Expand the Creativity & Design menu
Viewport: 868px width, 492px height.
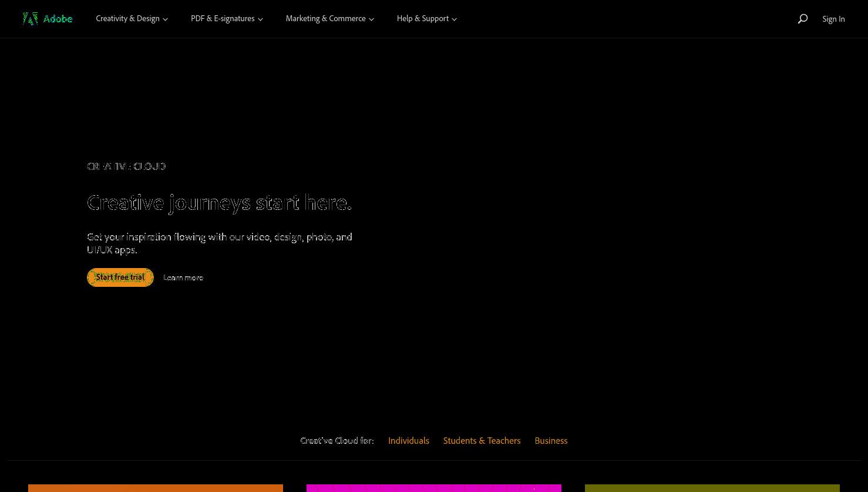(132, 19)
